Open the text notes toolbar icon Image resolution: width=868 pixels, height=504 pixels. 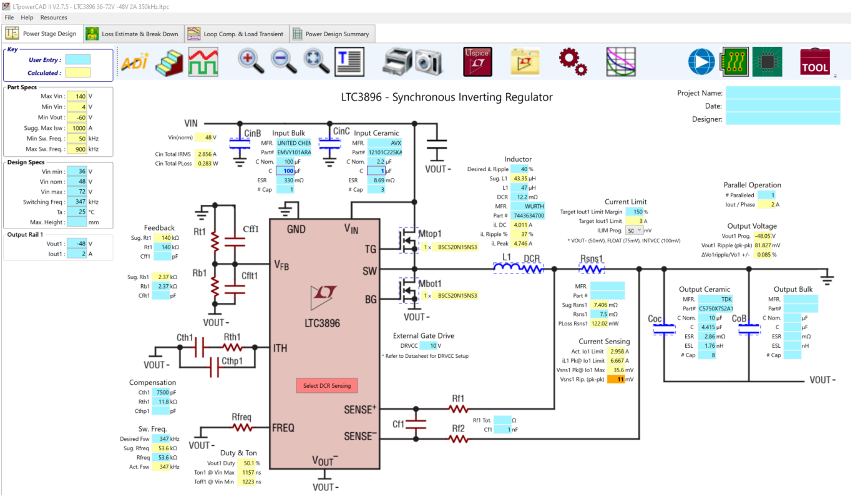(349, 62)
